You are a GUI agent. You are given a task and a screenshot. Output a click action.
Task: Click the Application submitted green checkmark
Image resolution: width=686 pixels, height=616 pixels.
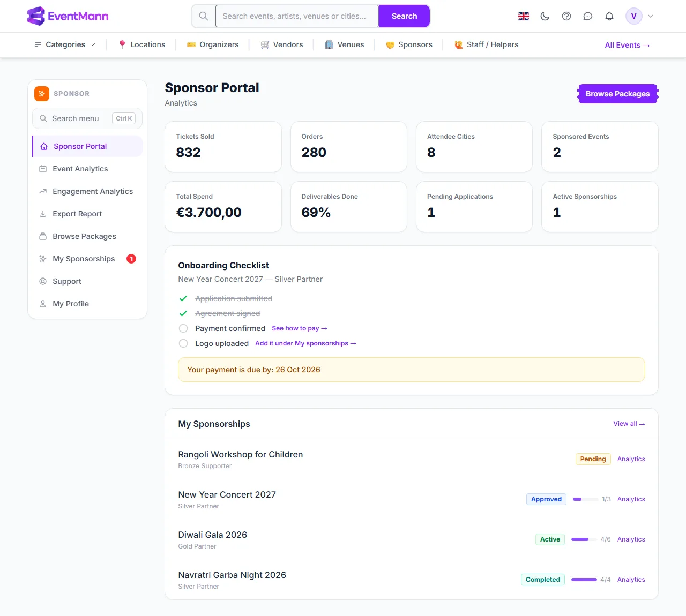pyautogui.click(x=183, y=298)
